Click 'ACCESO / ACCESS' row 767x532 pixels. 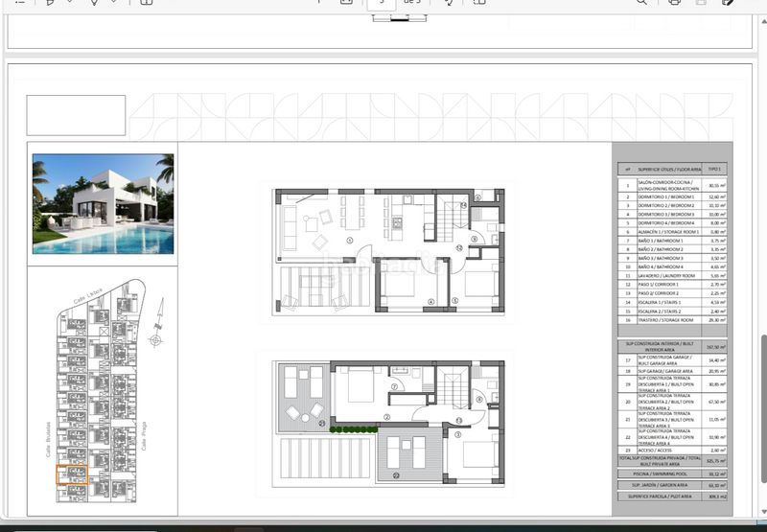pos(672,451)
